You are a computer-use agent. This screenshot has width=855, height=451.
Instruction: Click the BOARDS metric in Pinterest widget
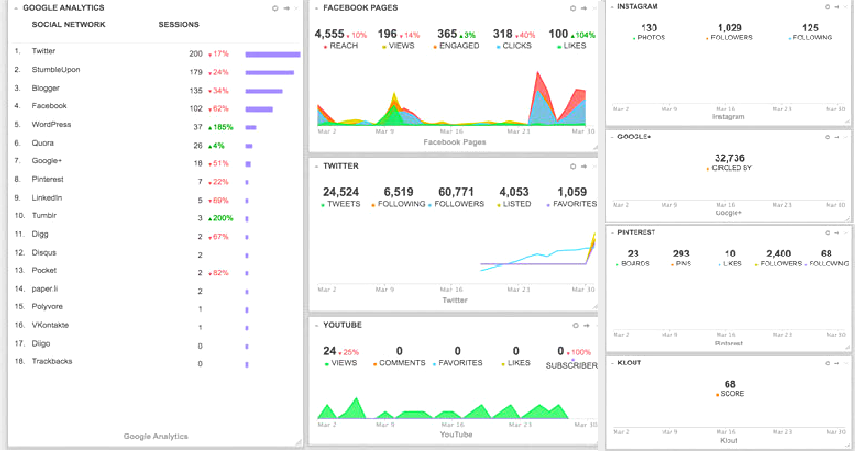633,258
